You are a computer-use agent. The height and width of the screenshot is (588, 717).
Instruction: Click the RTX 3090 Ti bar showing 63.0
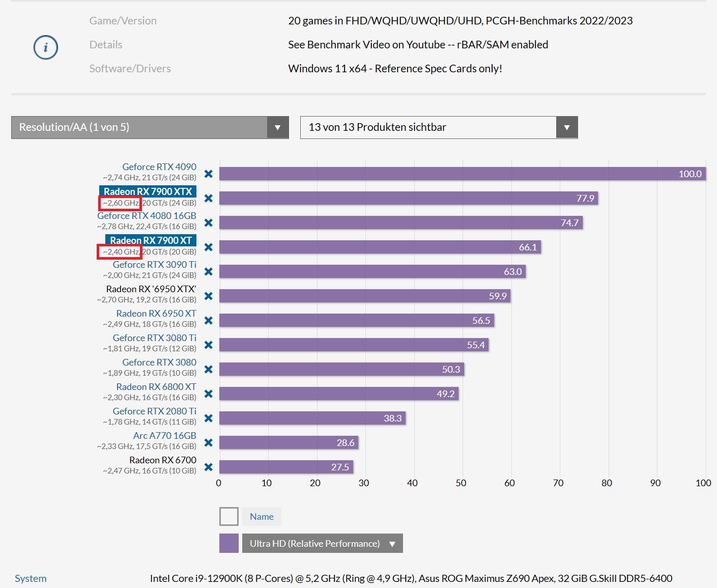372,271
